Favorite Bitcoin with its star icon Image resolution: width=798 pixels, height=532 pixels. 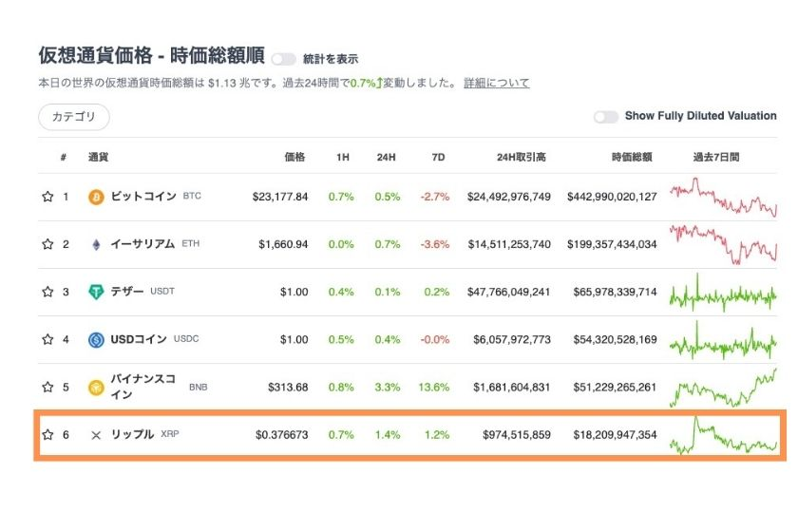click(47, 197)
